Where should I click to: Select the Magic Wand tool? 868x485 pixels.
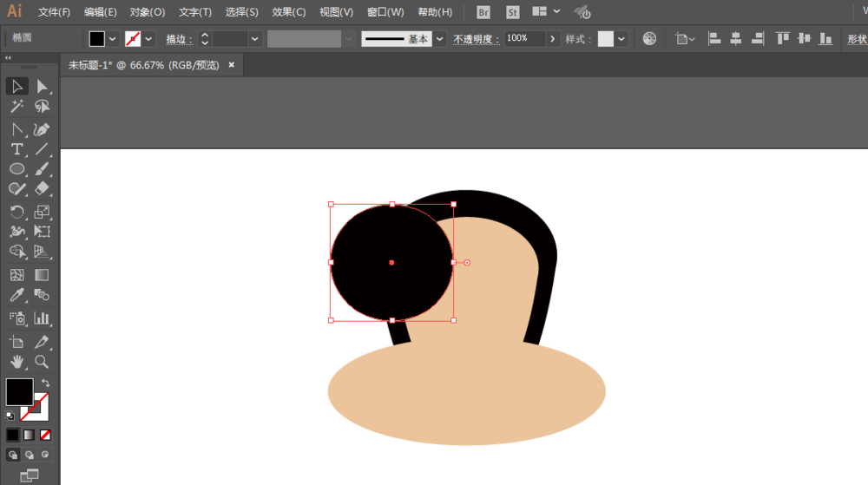(x=16, y=106)
